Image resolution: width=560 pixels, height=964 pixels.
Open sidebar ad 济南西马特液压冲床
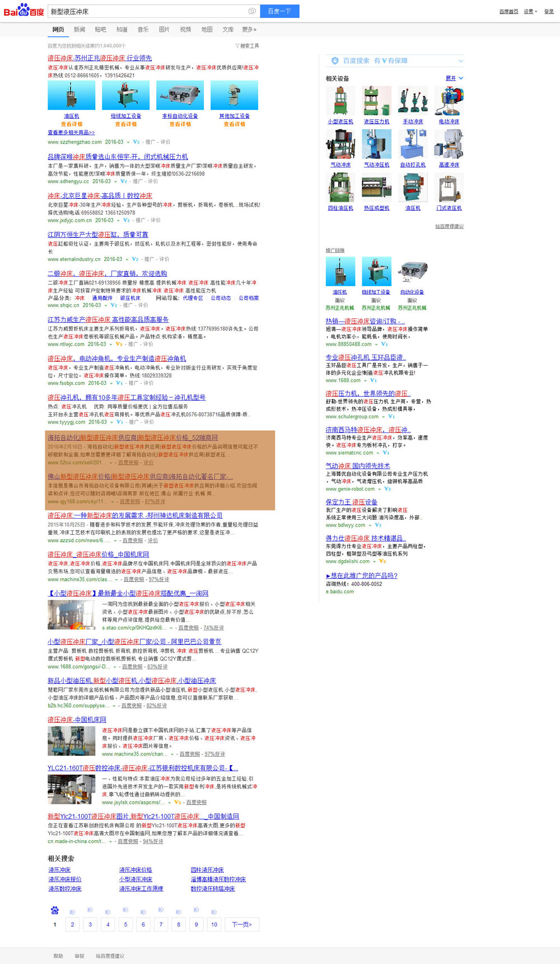tap(367, 430)
